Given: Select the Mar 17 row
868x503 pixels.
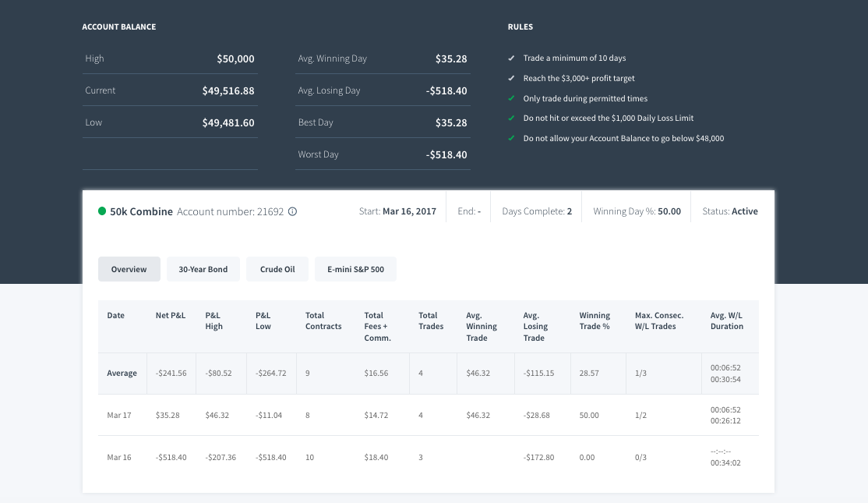Looking at the screenshot, I should (429, 415).
